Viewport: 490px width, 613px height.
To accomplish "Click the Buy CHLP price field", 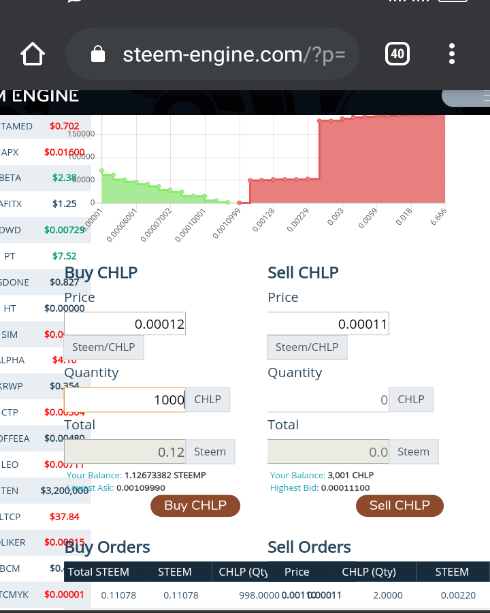I will click(125, 324).
